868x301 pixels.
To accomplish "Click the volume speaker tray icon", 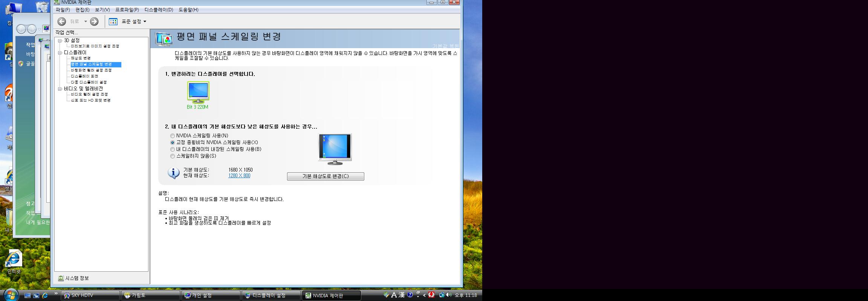I will [449, 295].
